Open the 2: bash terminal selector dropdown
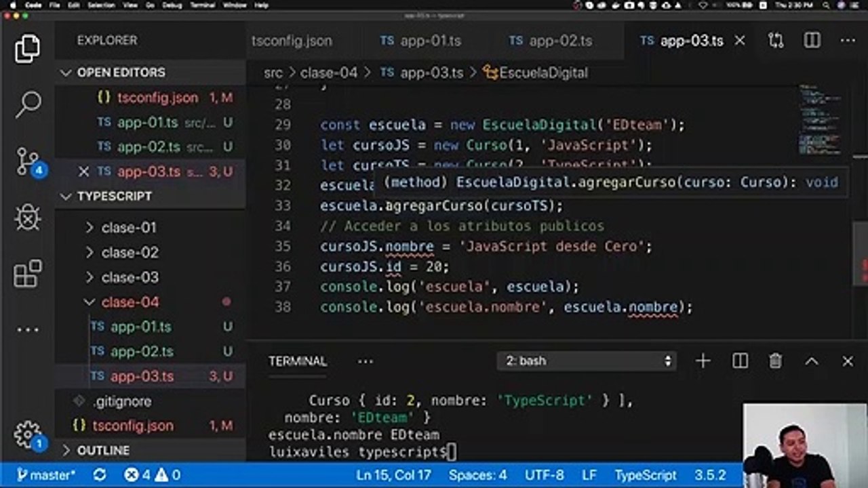This screenshot has width=868, height=488. (x=587, y=361)
